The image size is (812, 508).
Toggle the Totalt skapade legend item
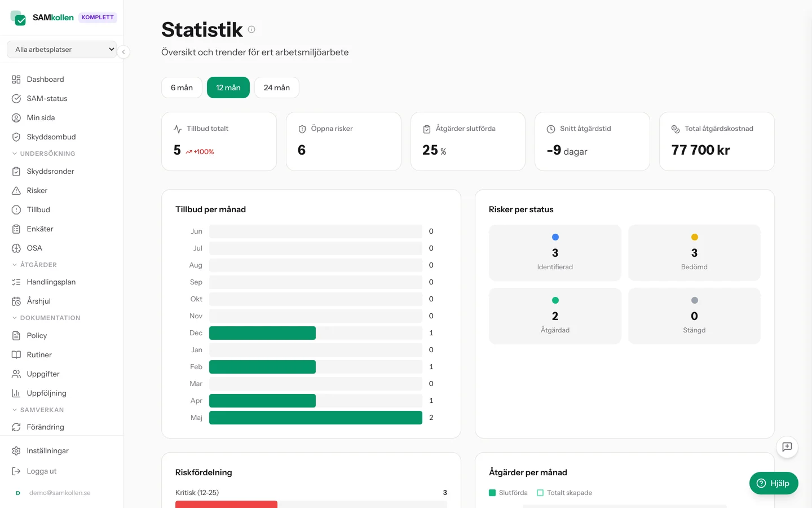click(564, 493)
